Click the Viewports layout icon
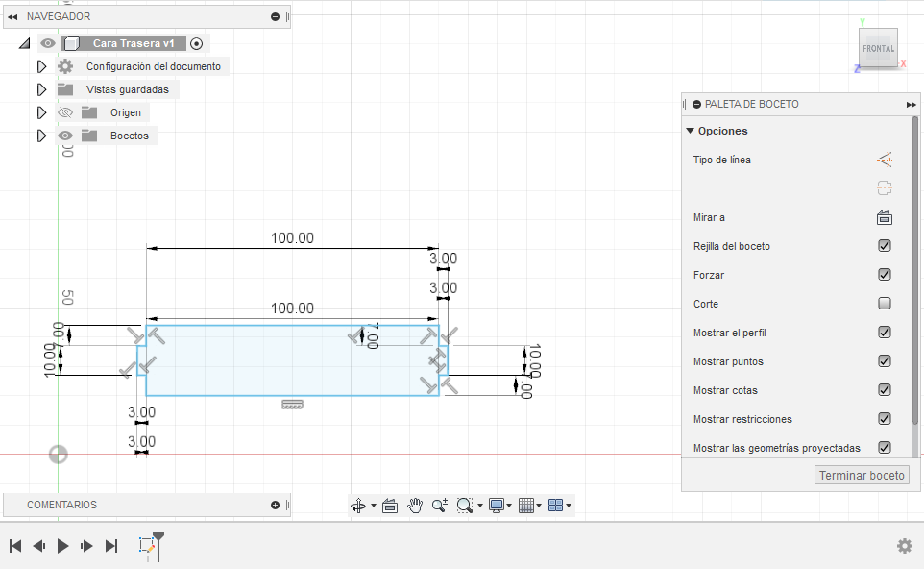 (x=556, y=506)
